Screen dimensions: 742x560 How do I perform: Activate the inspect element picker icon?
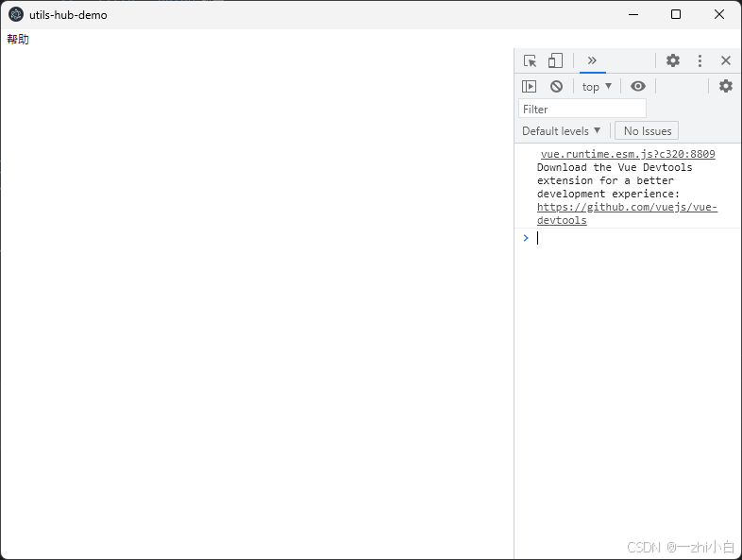point(530,60)
